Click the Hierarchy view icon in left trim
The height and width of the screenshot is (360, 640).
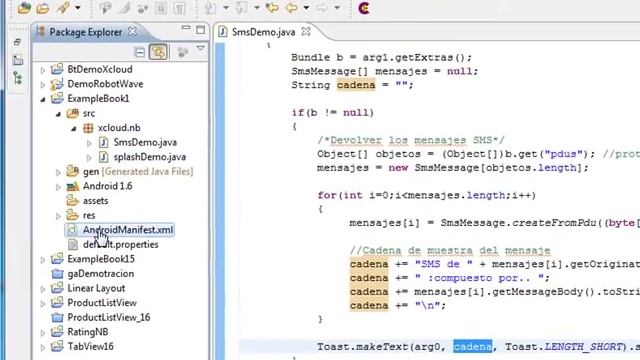click(18, 78)
